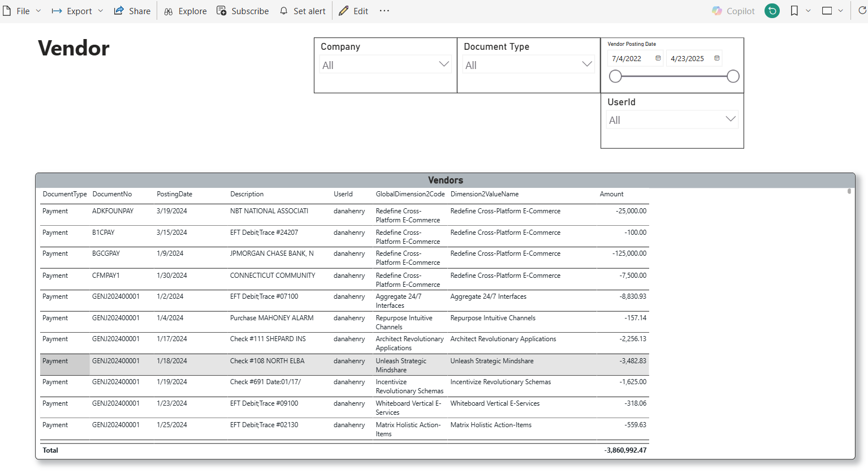Click the more options ellipsis
868x473 pixels.
pyautogui.click(x=385, y=11)
